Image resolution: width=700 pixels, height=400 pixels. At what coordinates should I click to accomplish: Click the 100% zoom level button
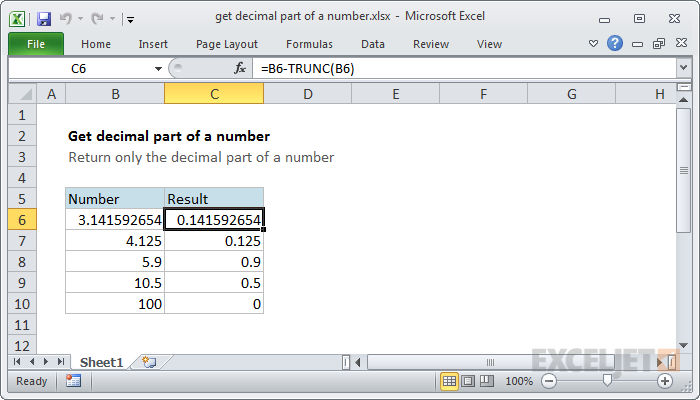[x=518, y=381]
